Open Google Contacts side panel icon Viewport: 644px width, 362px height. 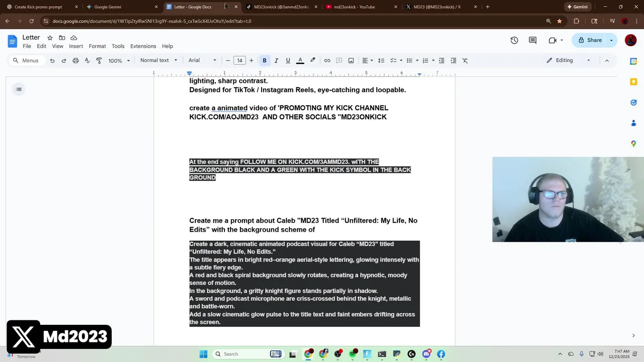633,123
